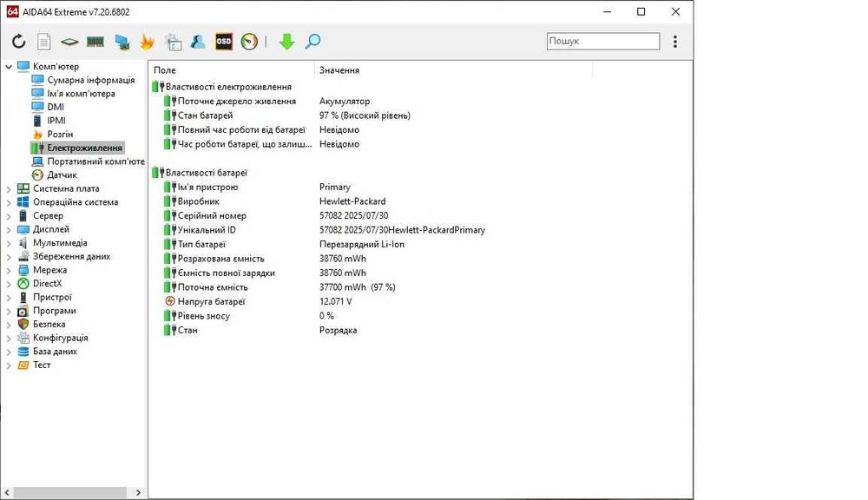Viewport: 868px width, 500px height.
Task: Expand the DirectX node
Action: pos(9,284)
